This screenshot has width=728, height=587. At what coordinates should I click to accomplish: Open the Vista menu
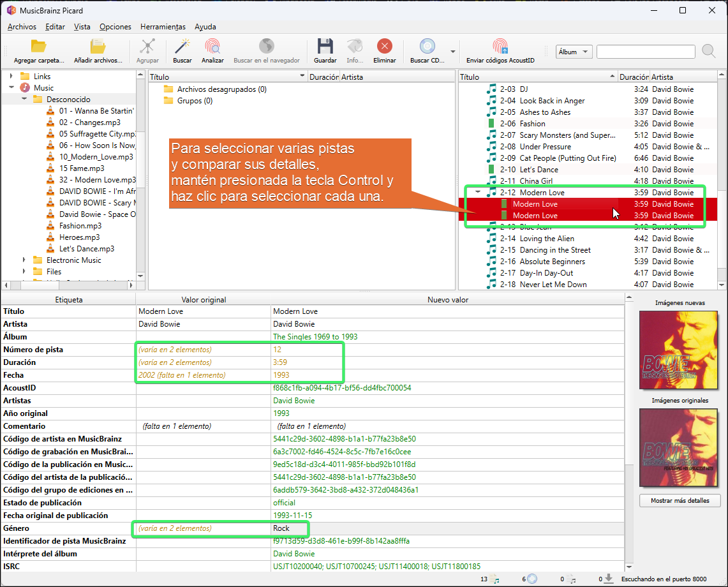point(82,27)
